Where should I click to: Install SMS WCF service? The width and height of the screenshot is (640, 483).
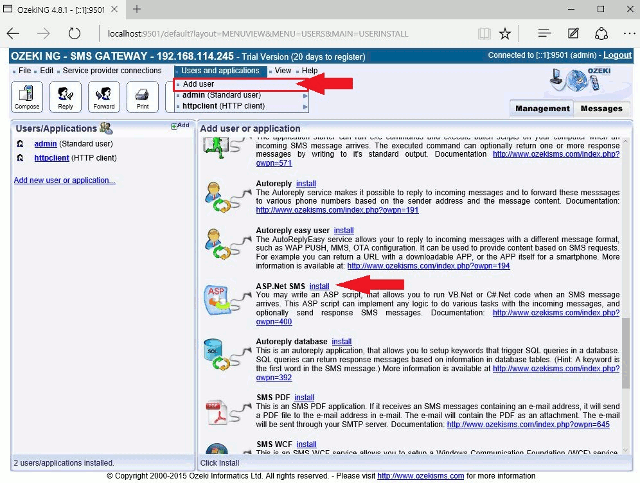point(306,444)
